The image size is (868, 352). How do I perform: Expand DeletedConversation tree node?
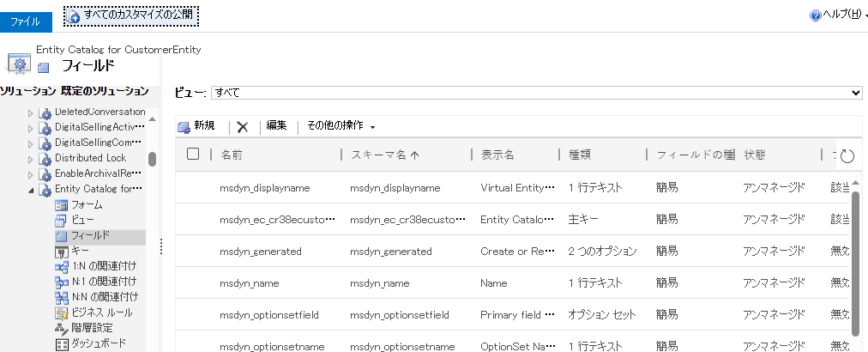[30, 113]
